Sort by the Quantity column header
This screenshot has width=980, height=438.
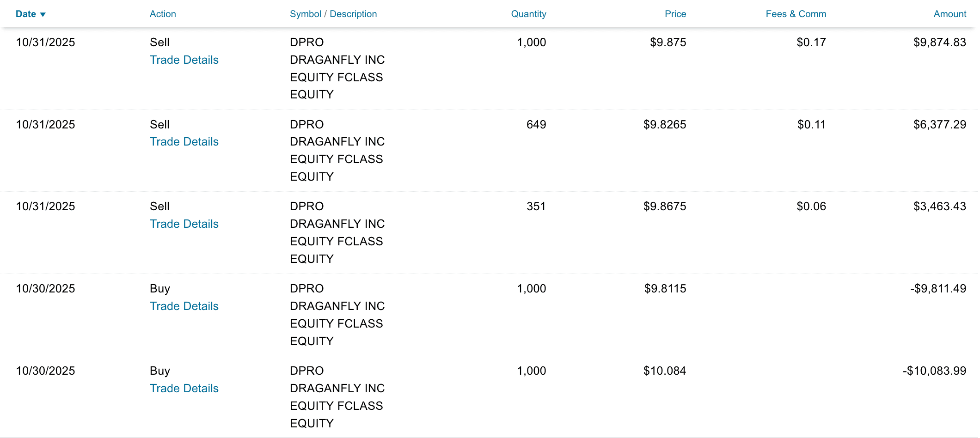[x=528, y=14]
